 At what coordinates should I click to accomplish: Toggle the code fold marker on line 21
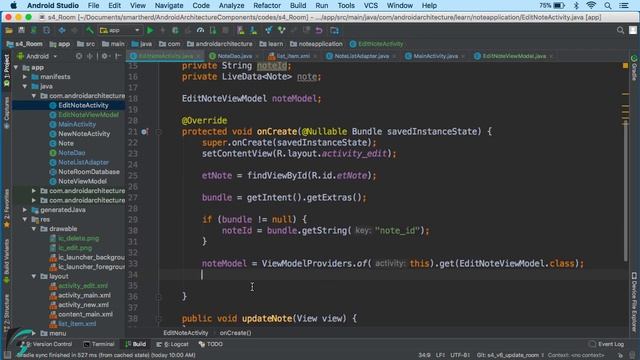[158, 132]
